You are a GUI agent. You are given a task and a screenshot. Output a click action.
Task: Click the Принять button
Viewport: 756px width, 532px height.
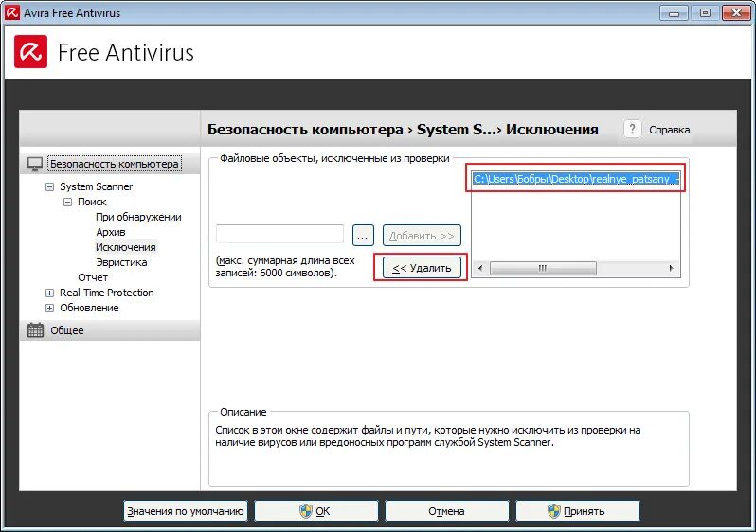(x=578, y=511)
